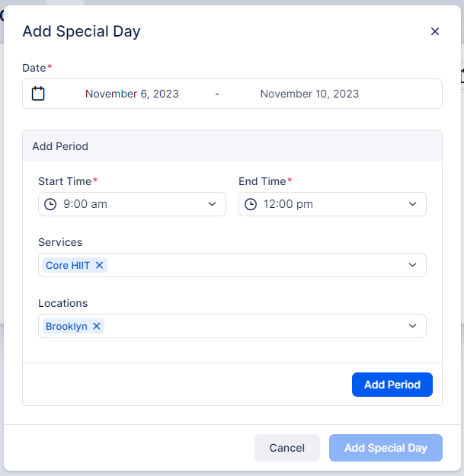Click the 9:00 am start time value
464x476 pixels.
pos(85,204)
